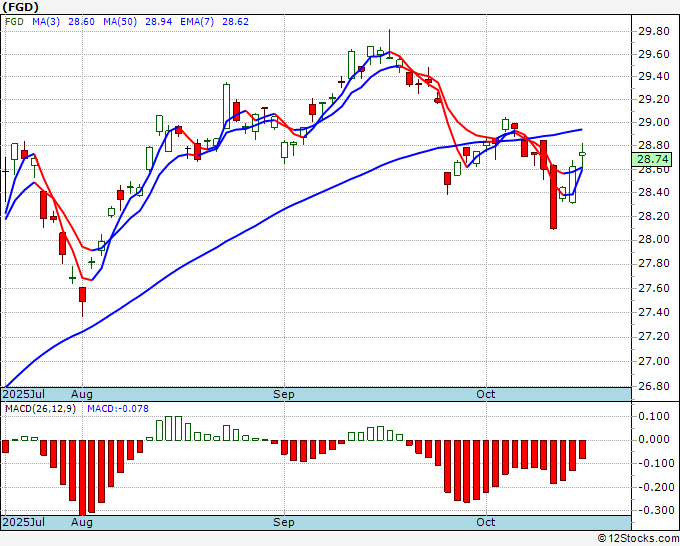Click the 29.60 price axis label
The height and width of the screenshot is (546, 680).
[654, 54]
